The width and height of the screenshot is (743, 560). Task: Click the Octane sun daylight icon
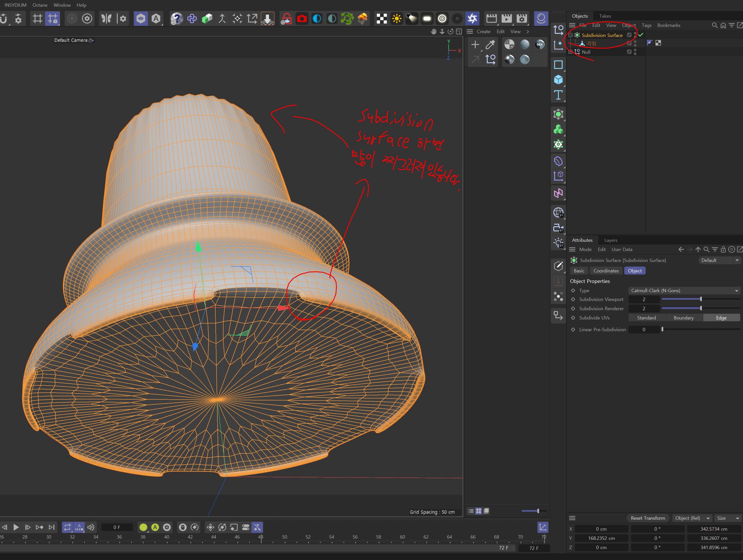[x=397, y=18]
